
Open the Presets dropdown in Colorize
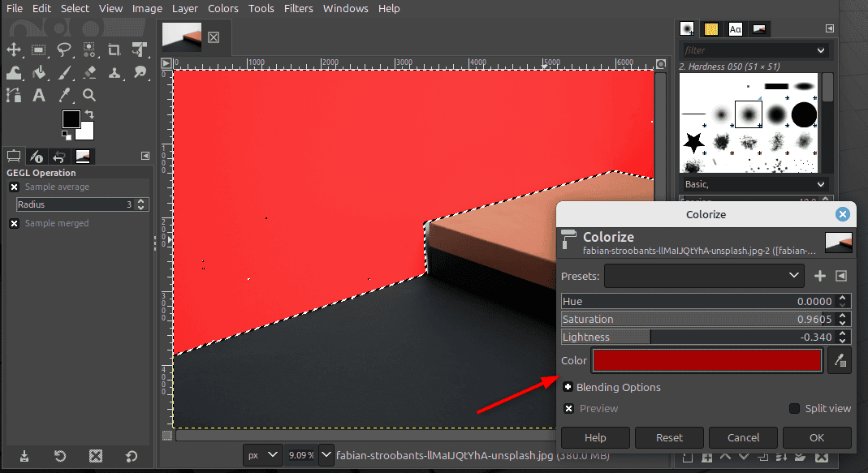pyautogui.click(x=703, y=276)
